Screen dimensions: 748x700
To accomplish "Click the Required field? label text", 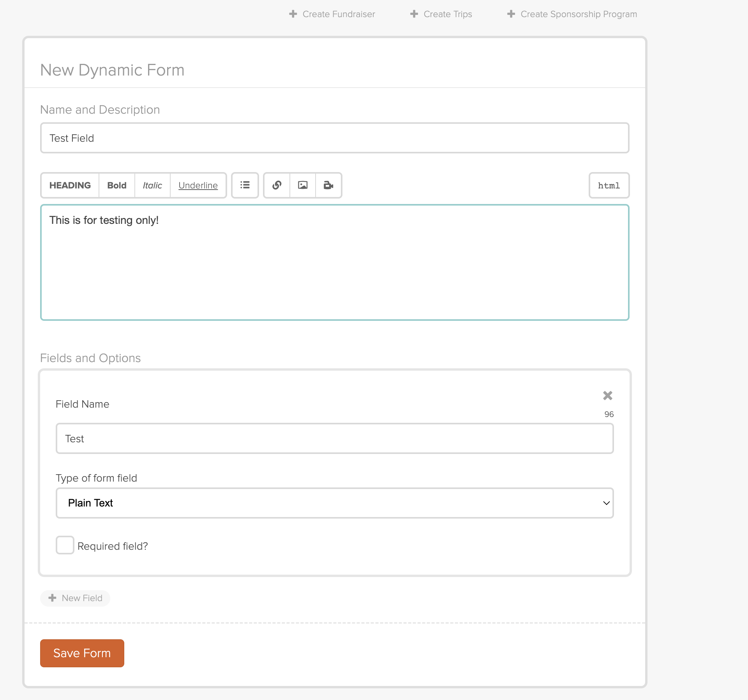I will (113, 546).
